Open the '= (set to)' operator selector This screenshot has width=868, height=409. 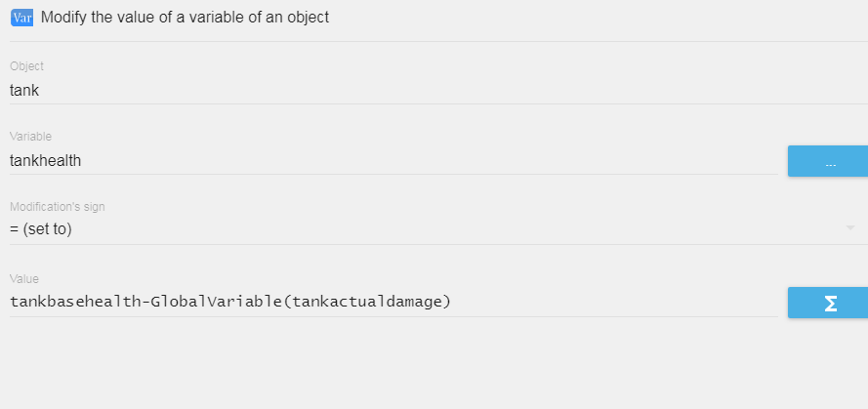coord(438,229)
